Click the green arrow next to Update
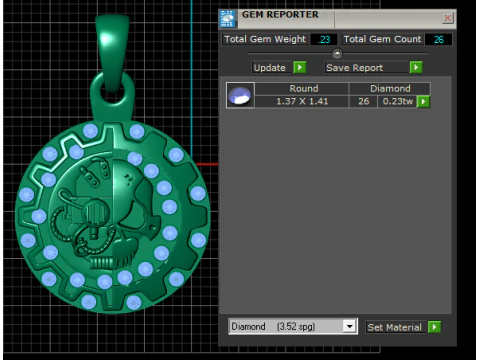This screenshot has width=480, height=360. click(x=300, y=67)
